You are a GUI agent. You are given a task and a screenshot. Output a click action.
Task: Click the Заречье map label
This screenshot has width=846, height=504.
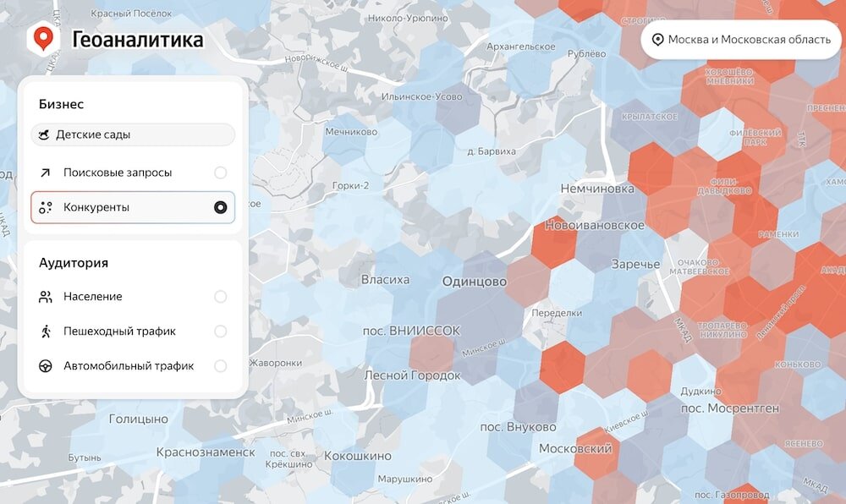pyautogui.click(x=635, y=264)
